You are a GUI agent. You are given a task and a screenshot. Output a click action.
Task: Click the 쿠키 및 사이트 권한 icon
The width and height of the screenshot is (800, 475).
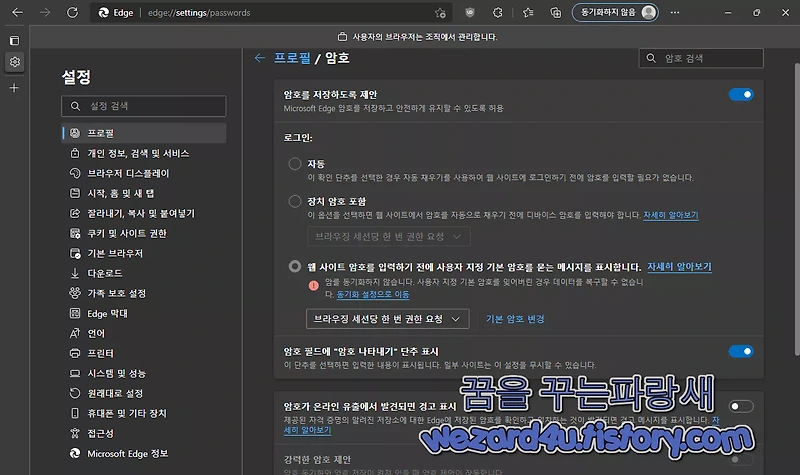pos(75,233)
